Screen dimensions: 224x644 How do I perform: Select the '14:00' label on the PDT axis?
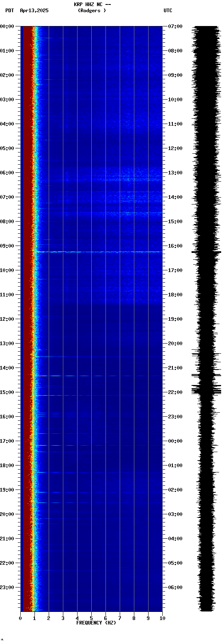(7, 368)
